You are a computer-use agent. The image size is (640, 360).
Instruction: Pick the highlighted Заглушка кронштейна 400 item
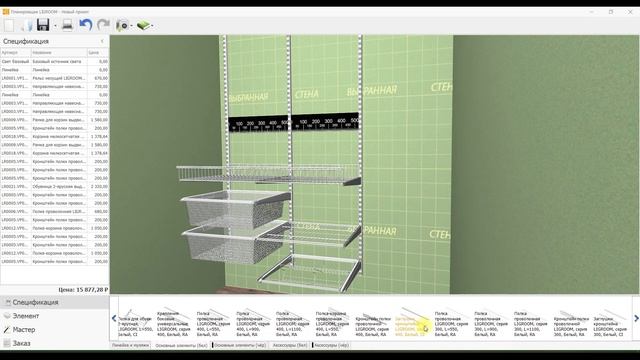(411, 322)
